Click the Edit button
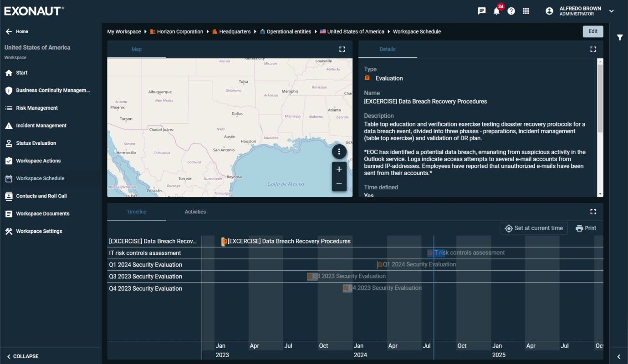This screenshot has width=628, height=364. (593, 31)
